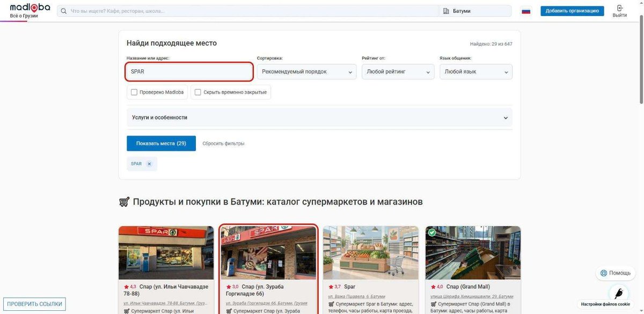Focus the top search field Что вы ищете

coord(248,11)
